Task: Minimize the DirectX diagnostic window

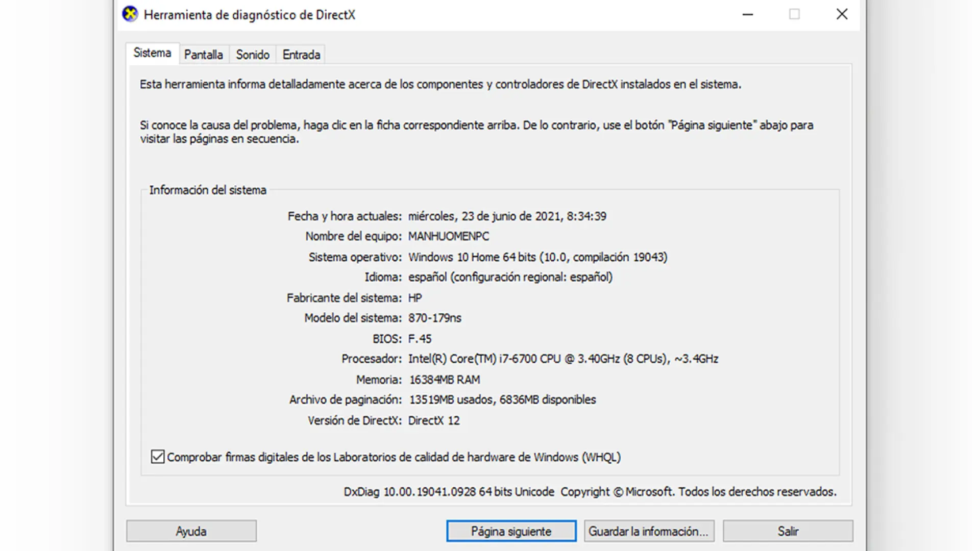Action: point(748,14)
